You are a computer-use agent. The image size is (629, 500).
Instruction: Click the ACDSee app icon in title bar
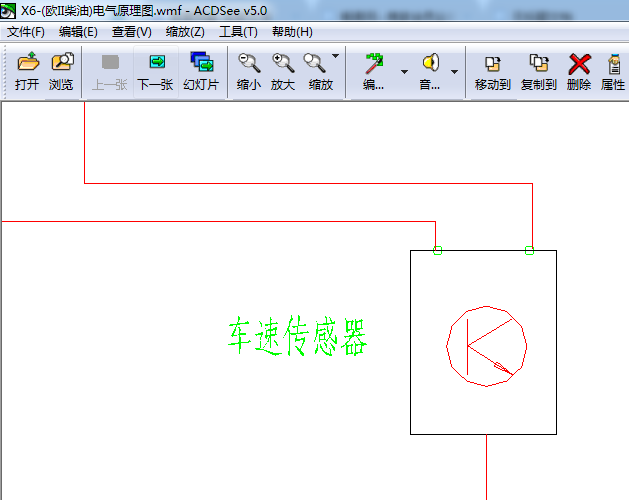tap(8, 11)
